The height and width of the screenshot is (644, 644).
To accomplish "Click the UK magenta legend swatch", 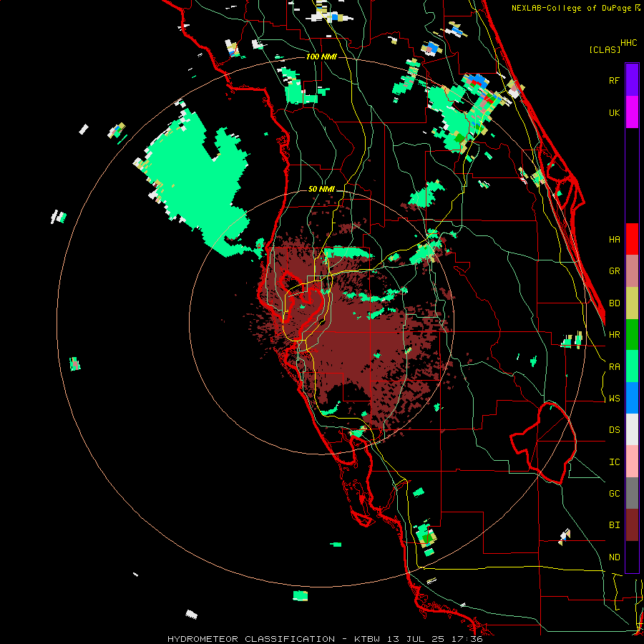I will pyautogui.click(x=632, y=112).
